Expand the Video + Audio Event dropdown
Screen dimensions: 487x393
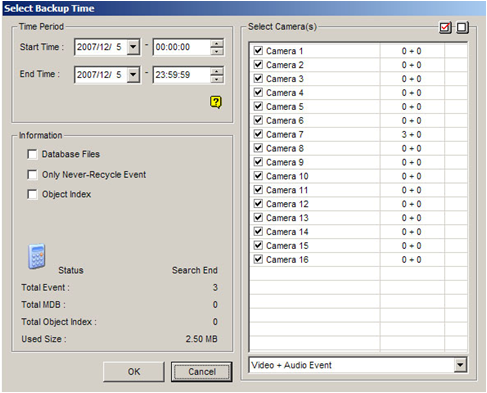coord(460,365)
